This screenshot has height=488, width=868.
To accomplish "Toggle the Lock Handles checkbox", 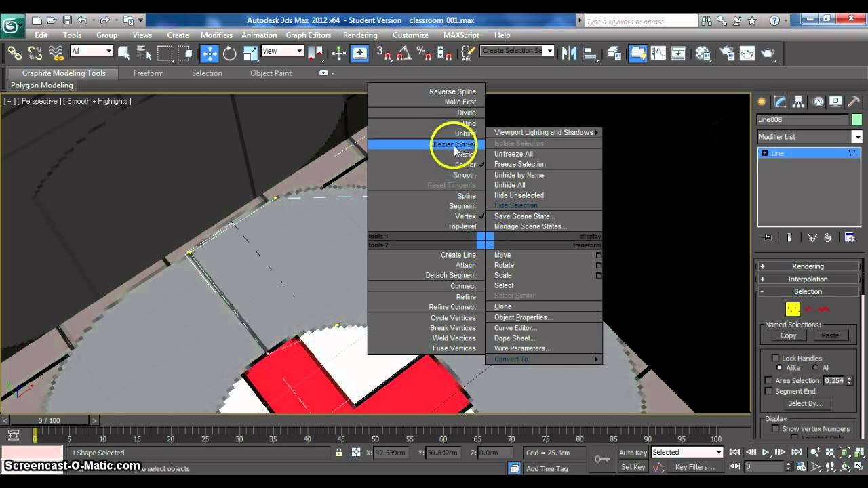I will [x=775, y=358].
